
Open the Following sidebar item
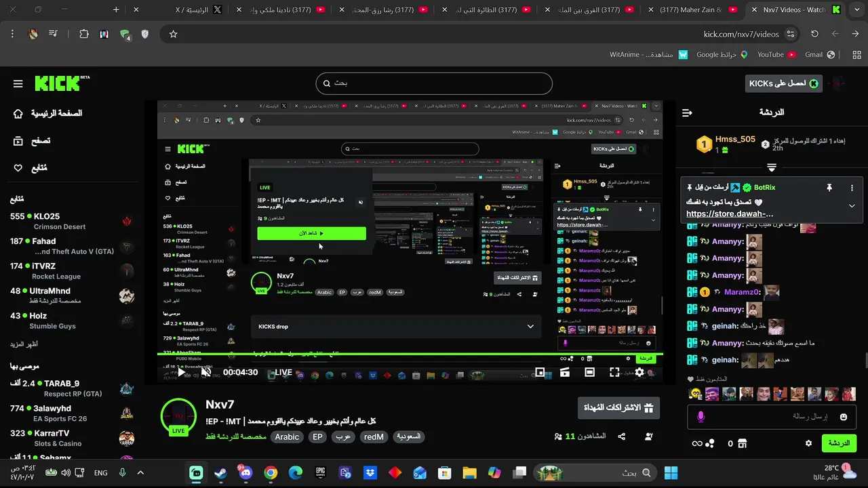point(31,168)
